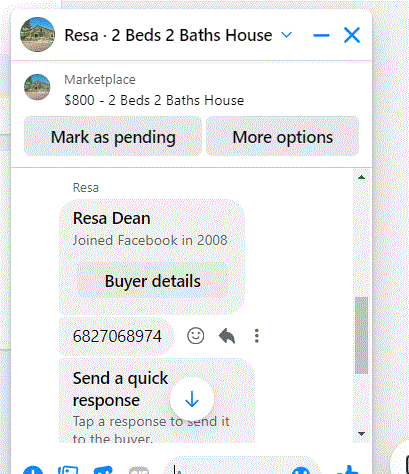Open more actions with the plus icon
This screenshot has height=474, width=409.
33,470
